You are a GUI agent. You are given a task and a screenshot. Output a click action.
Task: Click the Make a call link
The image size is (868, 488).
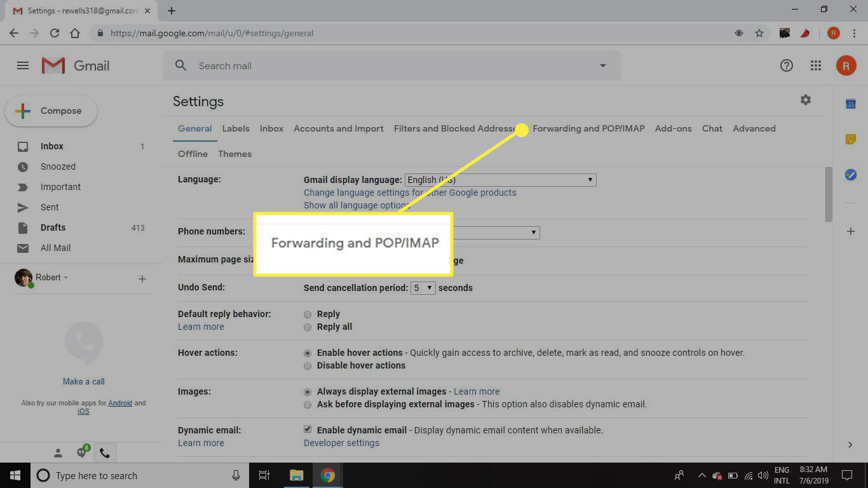(84, 381)
